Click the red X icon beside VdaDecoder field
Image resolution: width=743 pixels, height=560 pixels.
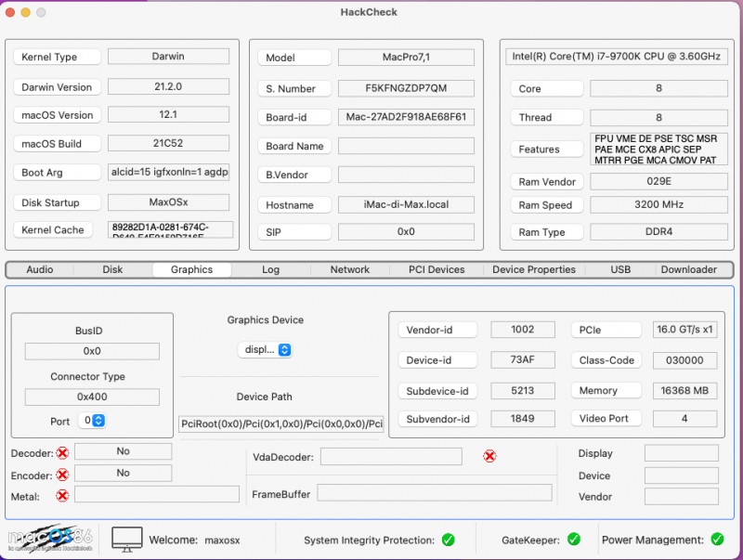pyautogui.click(x=489, y=456)
